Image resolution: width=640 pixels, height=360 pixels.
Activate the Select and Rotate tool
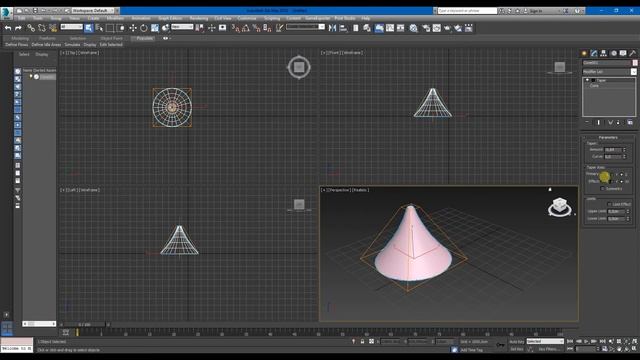(144, 28)
